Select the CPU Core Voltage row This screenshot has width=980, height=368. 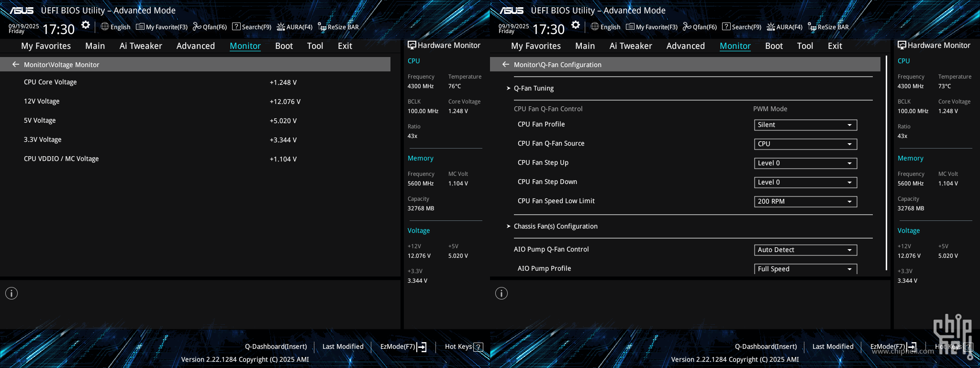(195, 82)
